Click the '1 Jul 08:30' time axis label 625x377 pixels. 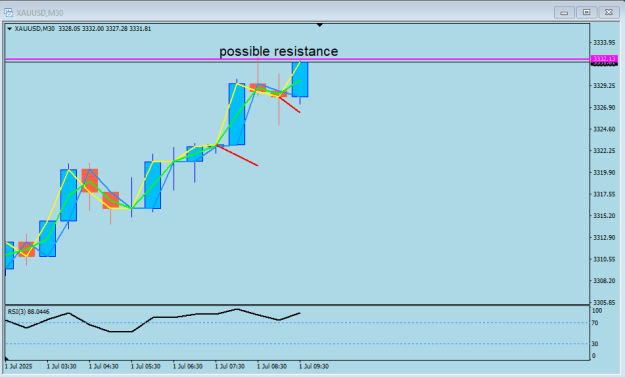click(x=272, y=366)
